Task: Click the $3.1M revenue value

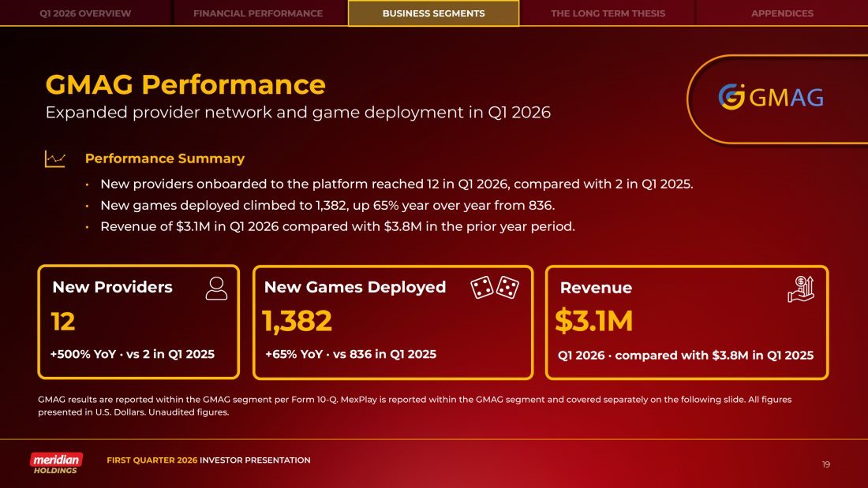Action: pyautogui.click(x=593, y=322)
